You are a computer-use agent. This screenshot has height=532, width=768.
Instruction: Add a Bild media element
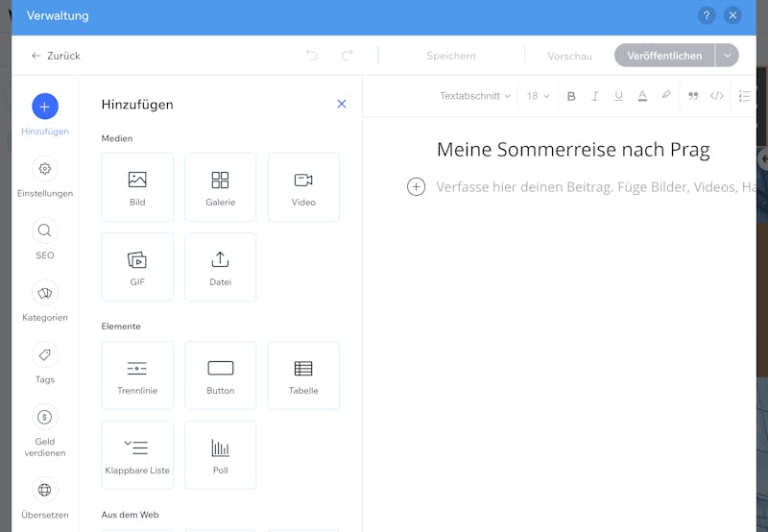(x=137, y=187)
